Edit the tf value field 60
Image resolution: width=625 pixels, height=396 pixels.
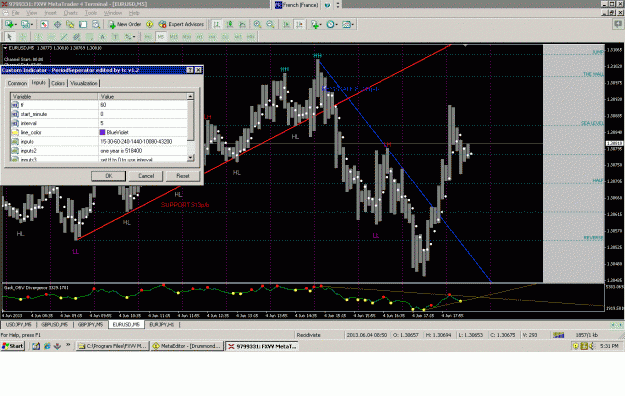143,105
